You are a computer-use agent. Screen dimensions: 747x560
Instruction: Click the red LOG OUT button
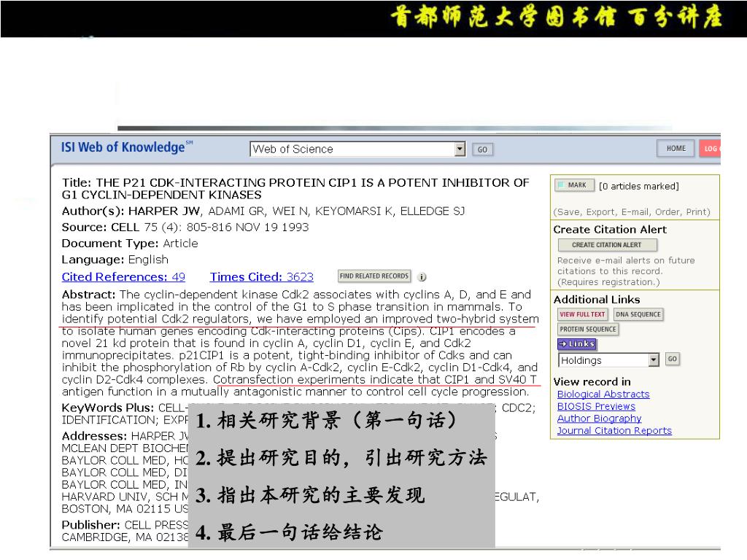tap(710, 149)
